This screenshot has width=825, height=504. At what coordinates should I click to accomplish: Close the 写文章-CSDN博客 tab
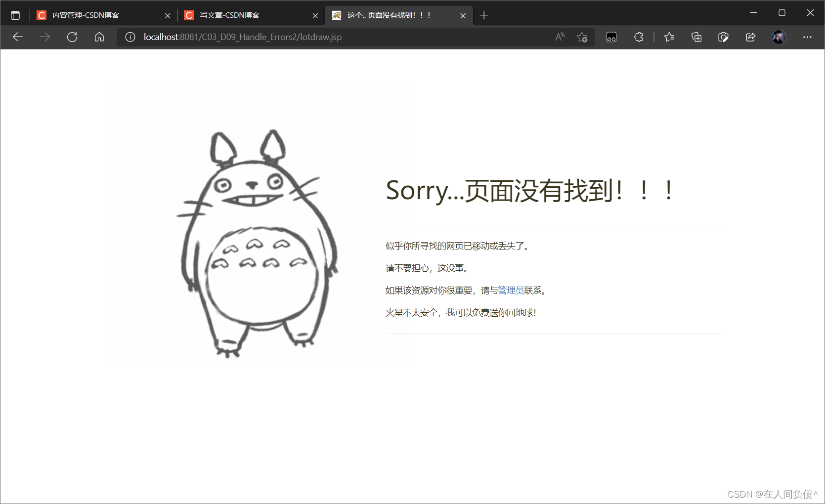coord(315,16)
